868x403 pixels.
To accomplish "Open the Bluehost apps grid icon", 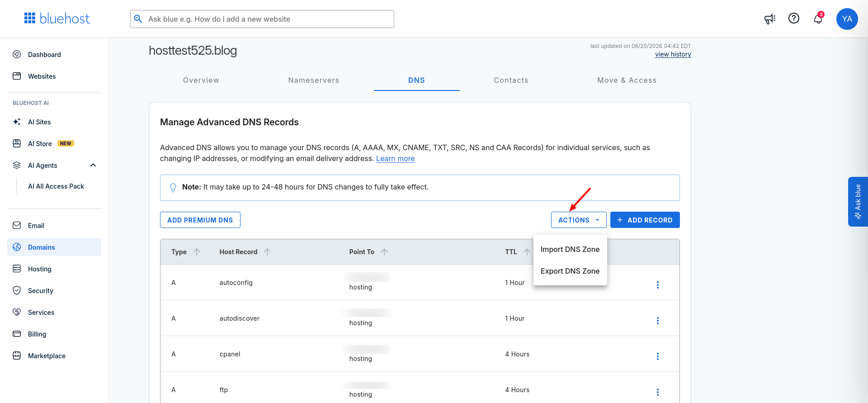I will click(30, 18).
